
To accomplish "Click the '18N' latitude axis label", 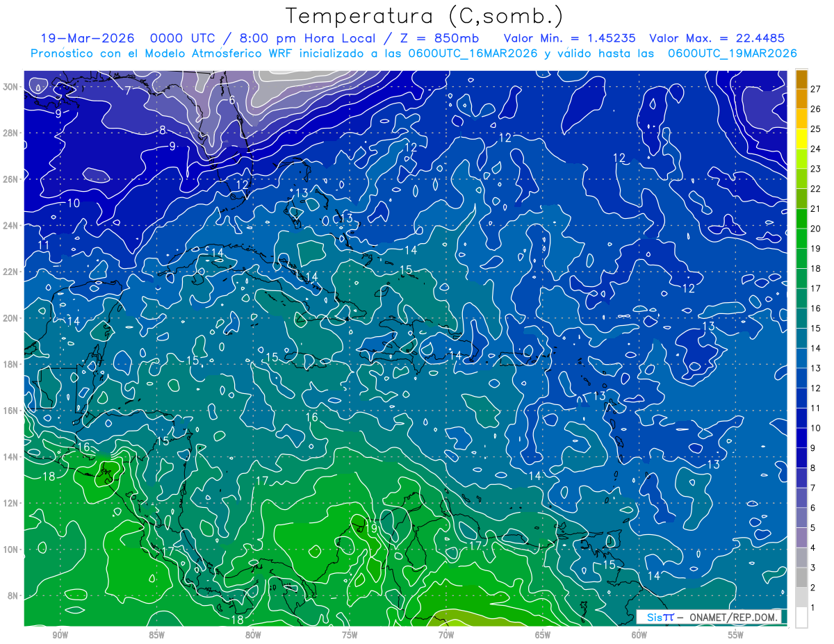I will tap(12, 364).
